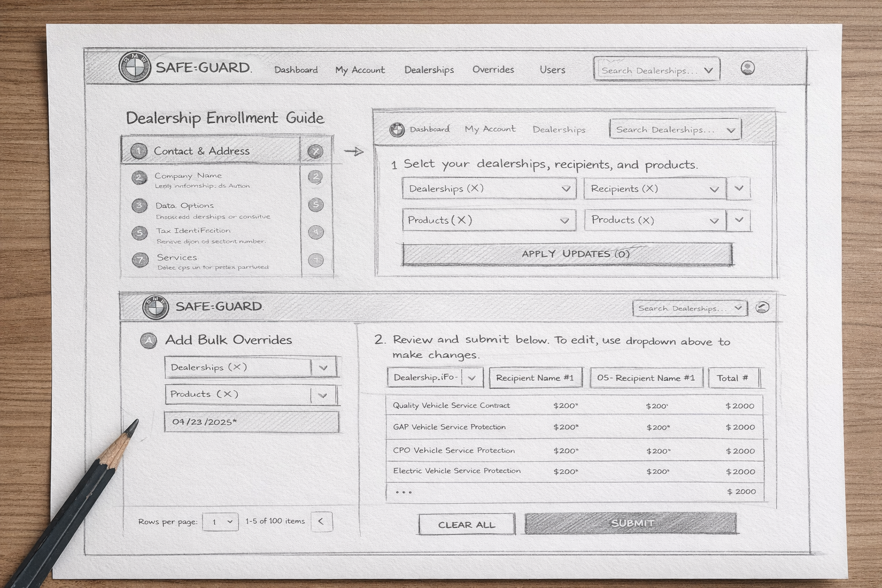Toggle the status circle right of Services

pos(315,260)
